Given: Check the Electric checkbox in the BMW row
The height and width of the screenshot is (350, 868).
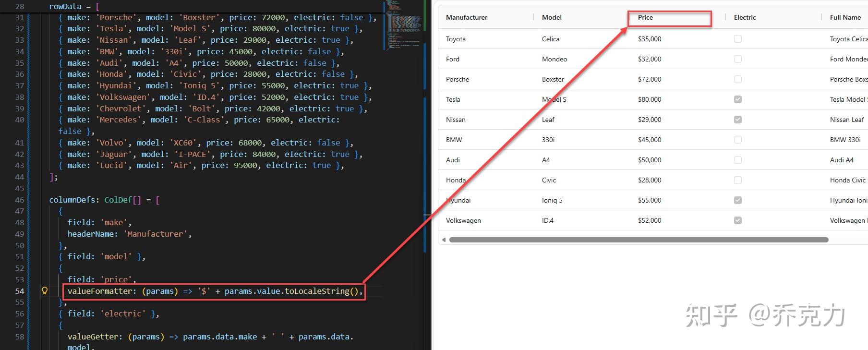Looking at the screenshot, I should 738,140.
